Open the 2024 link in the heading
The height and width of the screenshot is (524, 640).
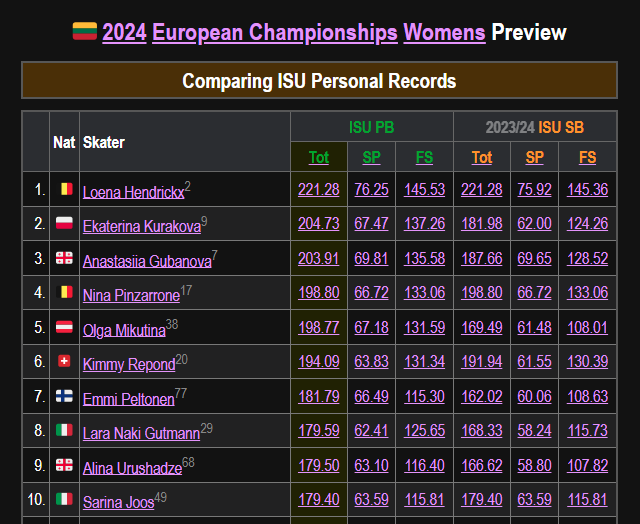point(125,33)
